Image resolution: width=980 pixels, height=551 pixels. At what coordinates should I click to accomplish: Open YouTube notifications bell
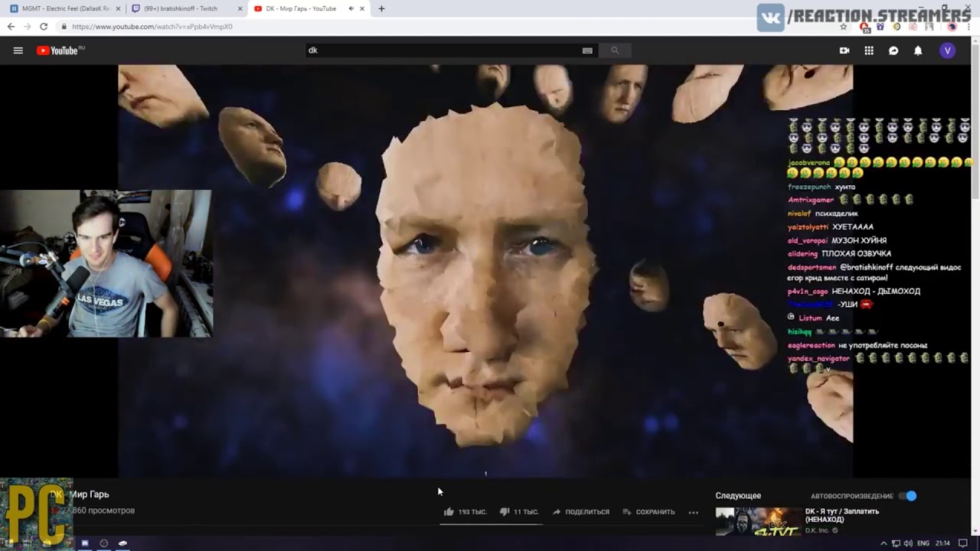pyautogui.click(x=918, y=51)
